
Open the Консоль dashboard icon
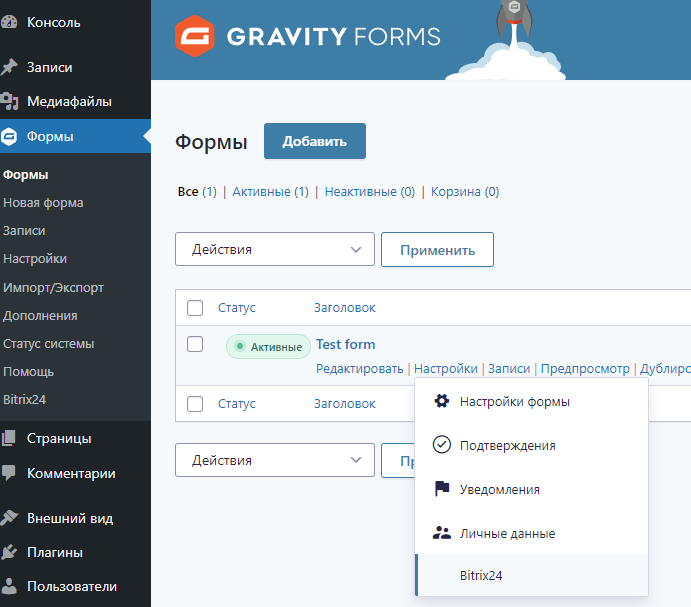(x=9, y=22)
